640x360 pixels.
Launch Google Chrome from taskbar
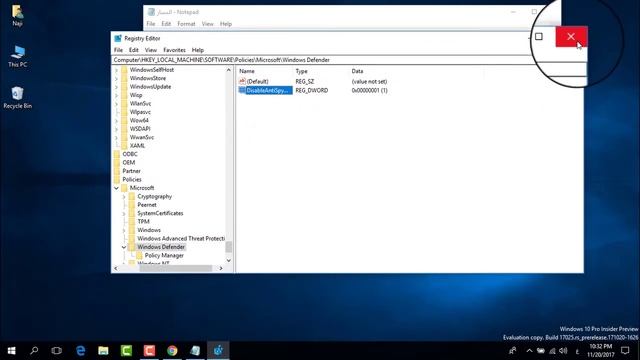pyautogui.click(x=172, y=351)
